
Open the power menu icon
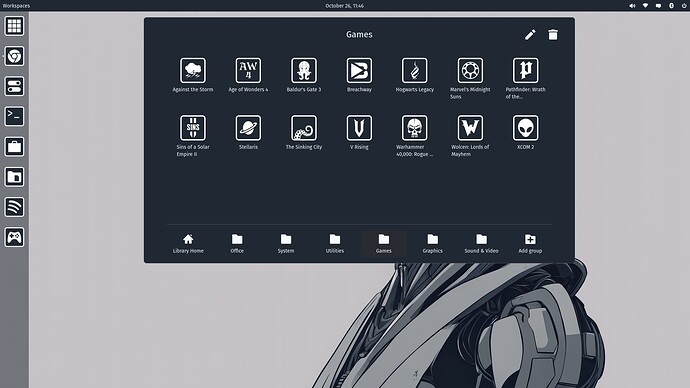coord(684,6)
